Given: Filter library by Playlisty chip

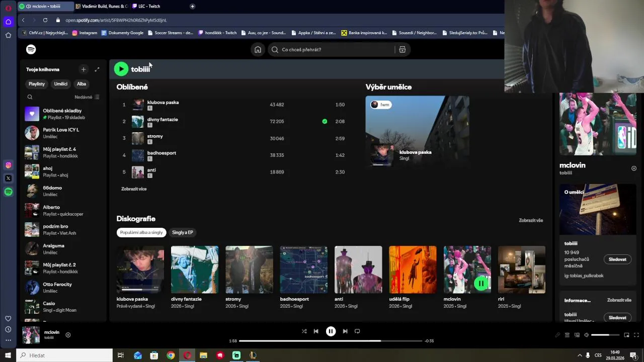Looking at the screenshot, I should tap(37, 84).
